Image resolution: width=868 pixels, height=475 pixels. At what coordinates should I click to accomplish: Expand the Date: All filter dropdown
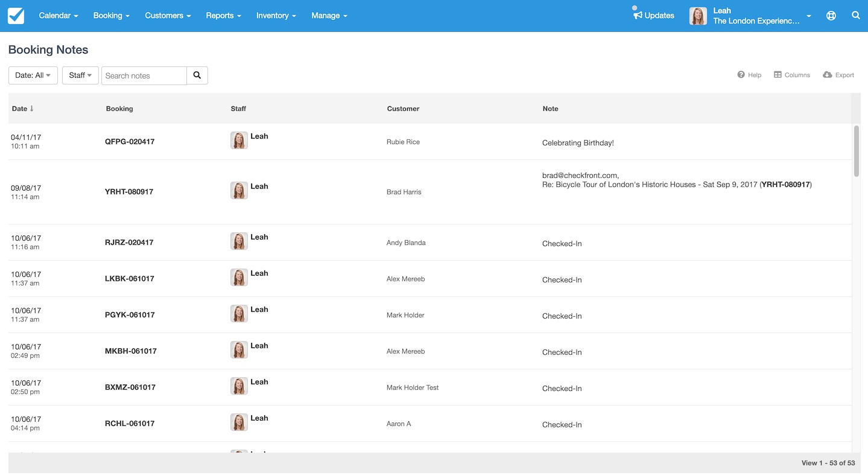(33, 75)
